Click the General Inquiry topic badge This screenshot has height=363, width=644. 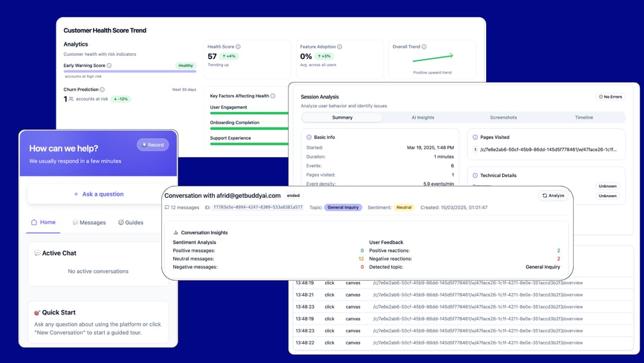click(343, 208)
